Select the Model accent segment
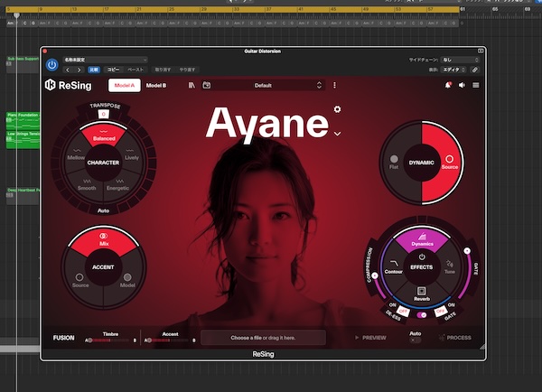 [x=127, y=281]
